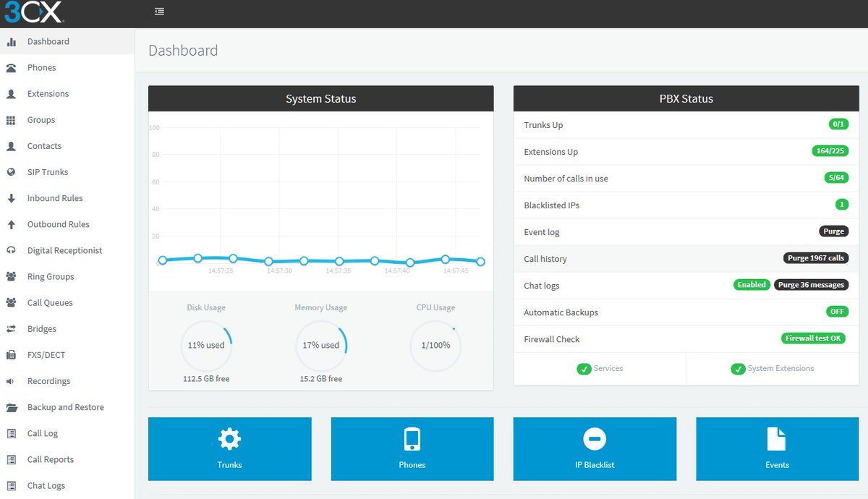Click the Memory Usage 17% used gauge
Screen dimensions: 868x499
(321, 346)
